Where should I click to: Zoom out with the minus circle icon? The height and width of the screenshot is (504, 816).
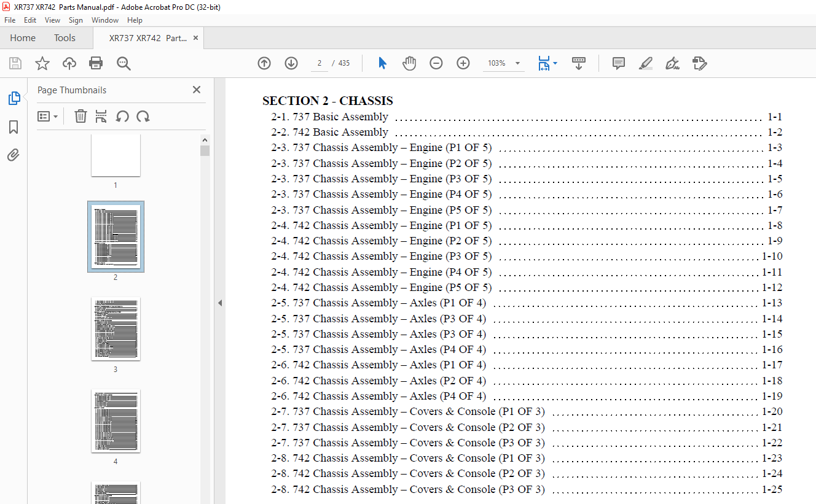tap(436, 63)
